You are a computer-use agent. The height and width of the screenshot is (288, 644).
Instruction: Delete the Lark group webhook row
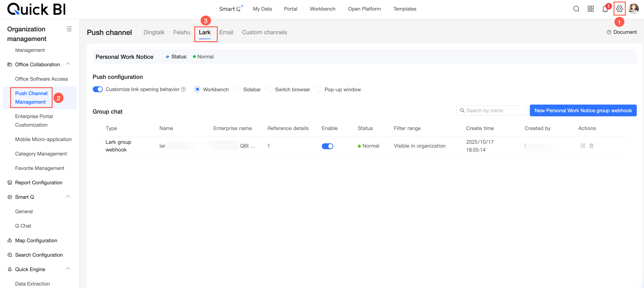[x=591, y=146]
